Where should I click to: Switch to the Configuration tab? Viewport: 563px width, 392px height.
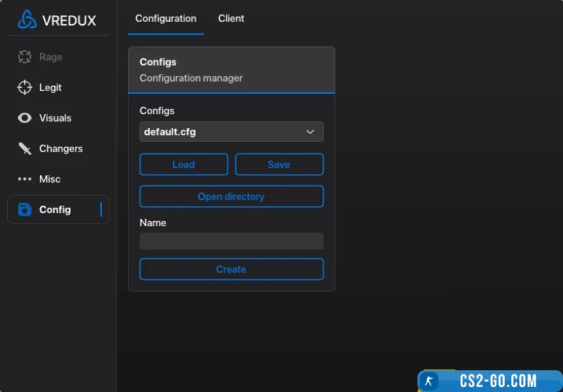coord(166,18)
